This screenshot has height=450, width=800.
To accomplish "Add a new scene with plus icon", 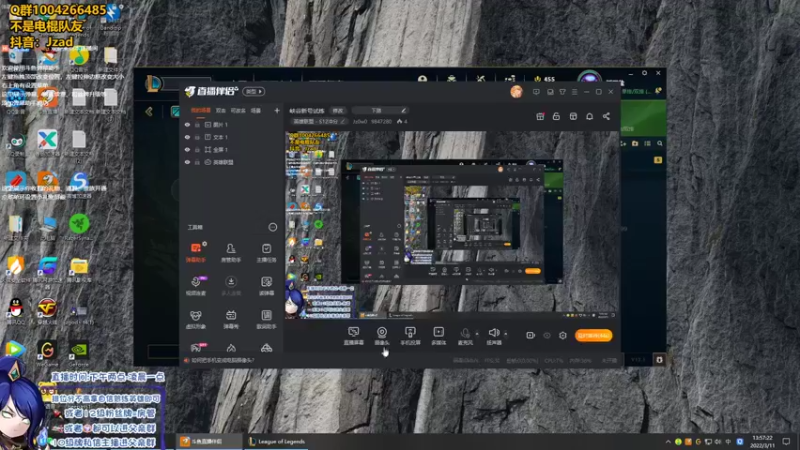I will coord(277,110).
